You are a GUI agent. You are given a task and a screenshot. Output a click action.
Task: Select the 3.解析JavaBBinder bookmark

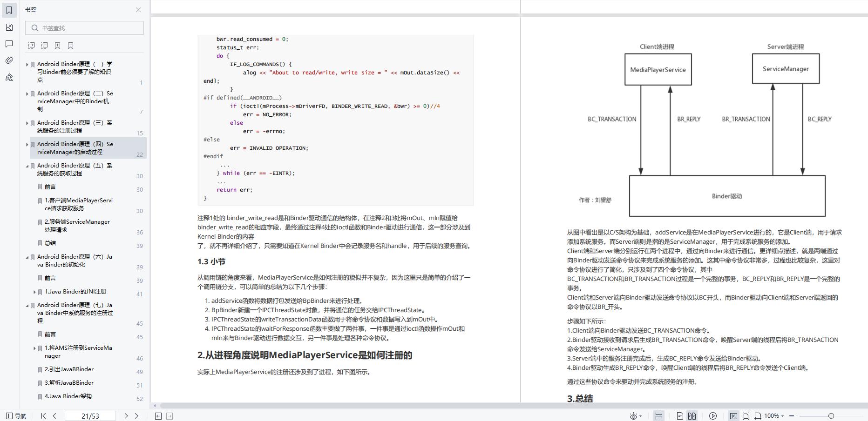coord(69,383)
